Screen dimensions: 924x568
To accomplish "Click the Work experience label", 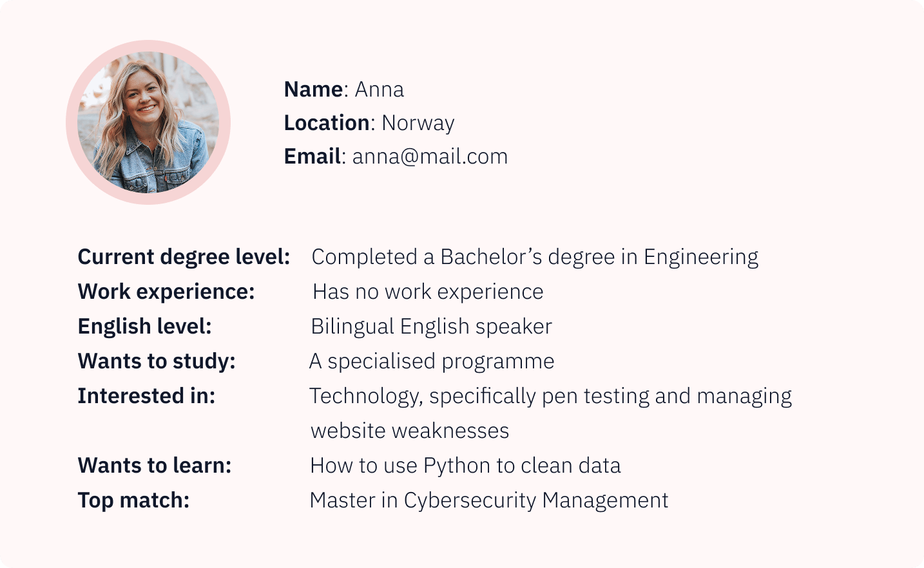I will point(166,292).
